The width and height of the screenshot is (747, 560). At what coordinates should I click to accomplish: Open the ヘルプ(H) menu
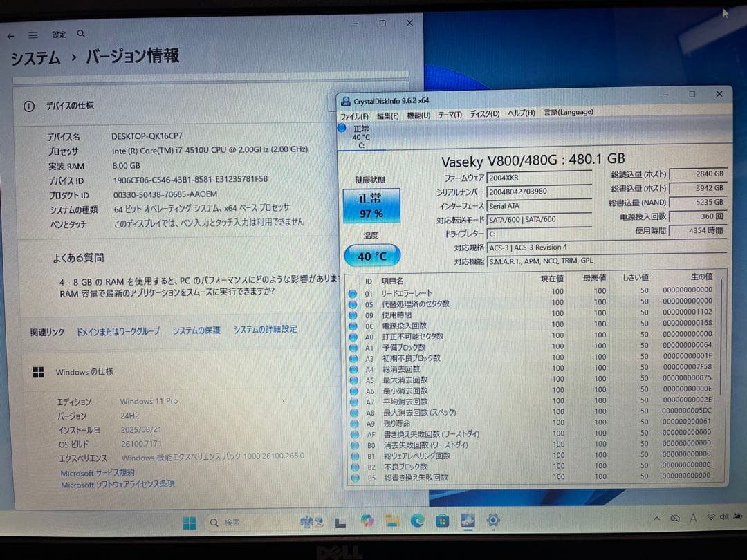pos(522,113)
